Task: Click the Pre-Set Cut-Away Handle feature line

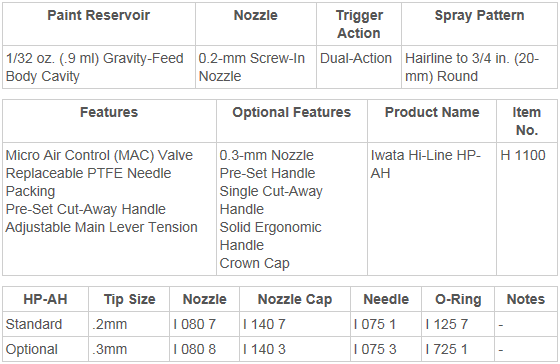Action: click(x=86, y=209)
